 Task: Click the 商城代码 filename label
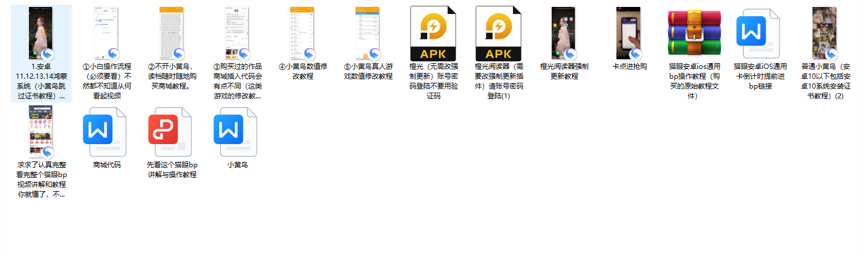(106, 165)
